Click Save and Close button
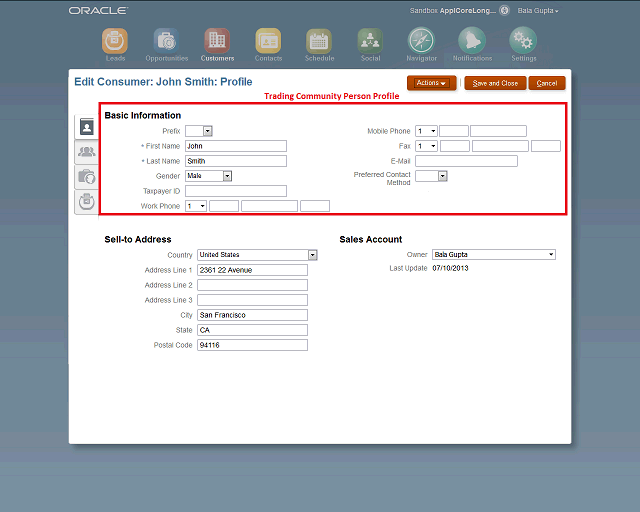 [x=495, y=83]
